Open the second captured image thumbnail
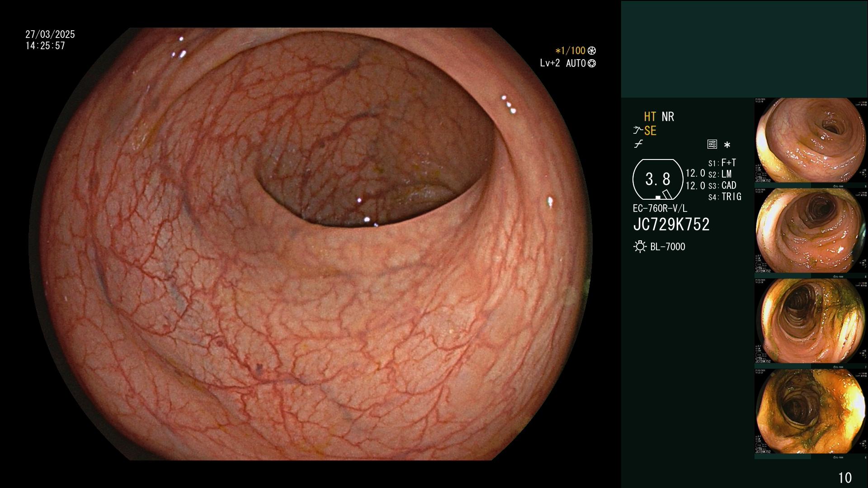Viewport: 868px width, 488px height. [811, 231]
